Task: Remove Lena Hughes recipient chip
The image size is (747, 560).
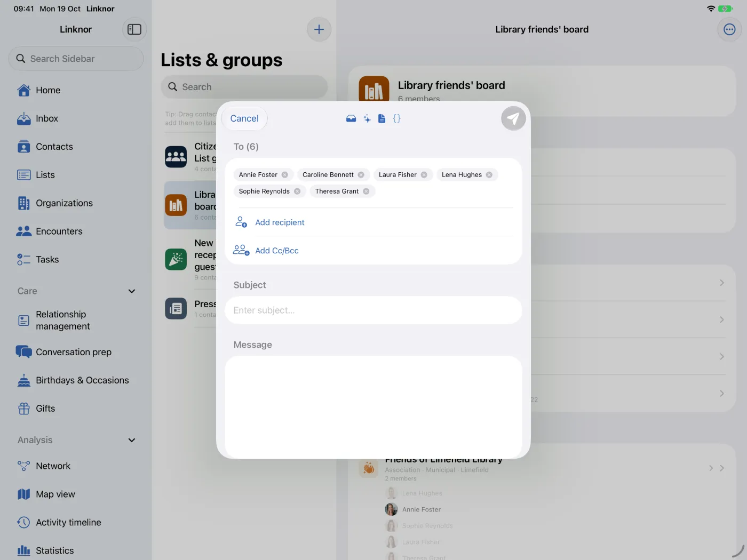Action: point(489,175)
